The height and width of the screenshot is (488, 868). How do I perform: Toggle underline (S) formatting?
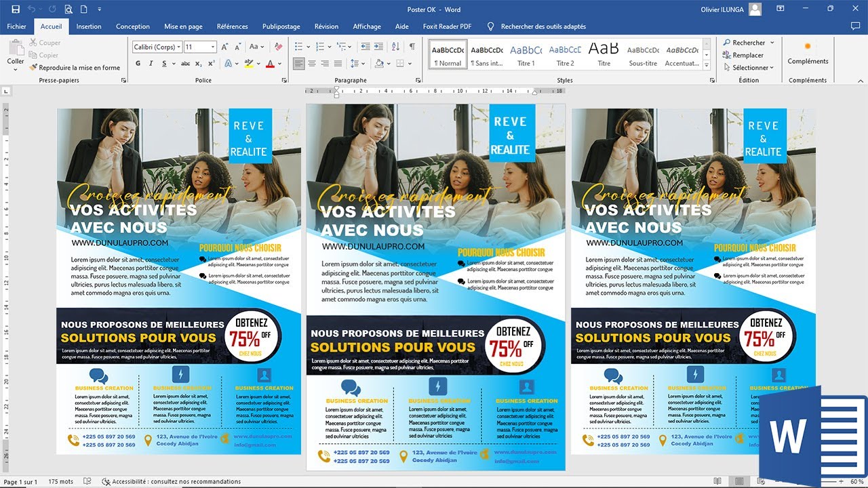click(164, 64)
